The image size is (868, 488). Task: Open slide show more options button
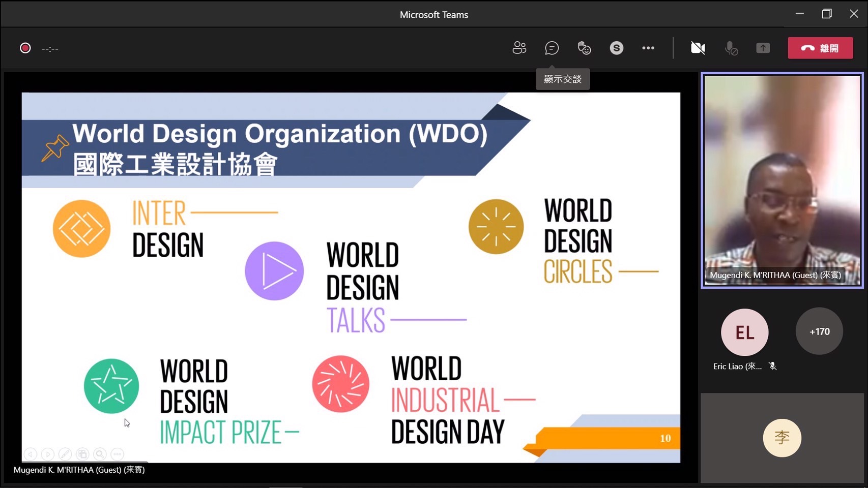pos(117,454)
